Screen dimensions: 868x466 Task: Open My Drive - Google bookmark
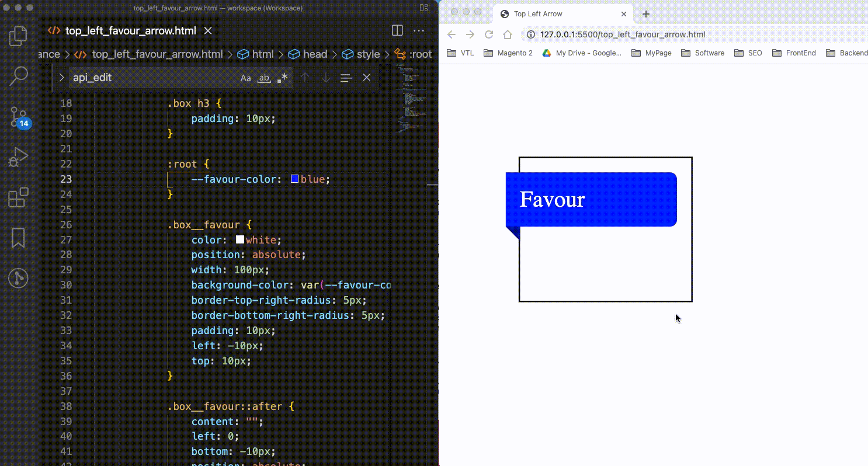(582, 53)
